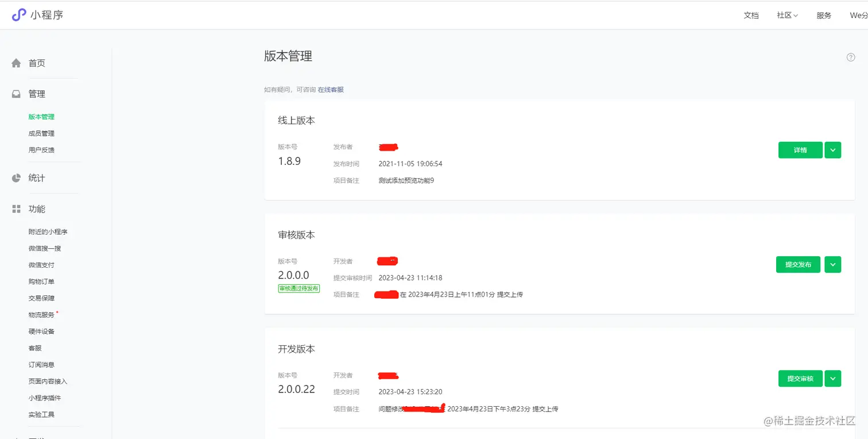Click the Mini Program logo icon
Viewport: 868px width, 439px height.
pyautogui.click(x=19, y=15)
